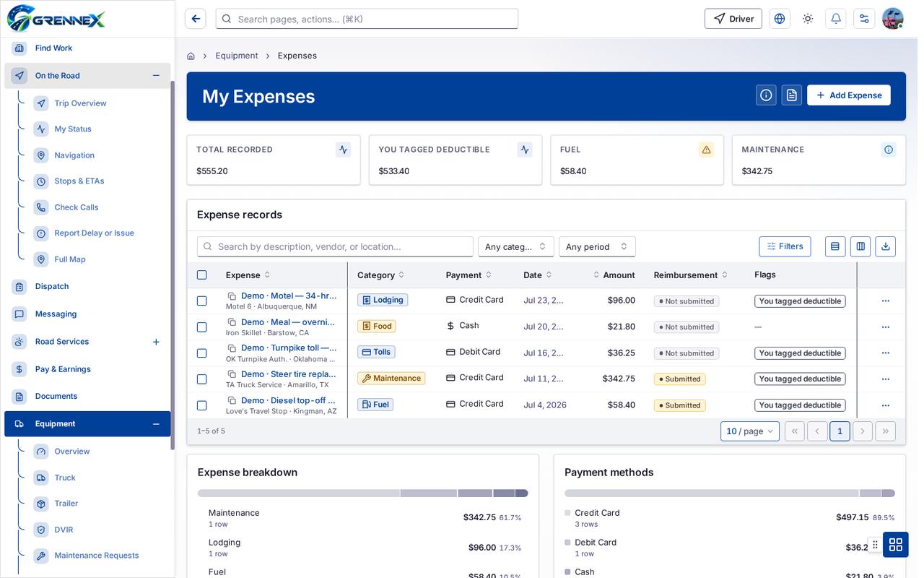This screenshot has height=578, width=924.
Task: Go to the home breadcrumb icon
Action: tap(191, 56)
